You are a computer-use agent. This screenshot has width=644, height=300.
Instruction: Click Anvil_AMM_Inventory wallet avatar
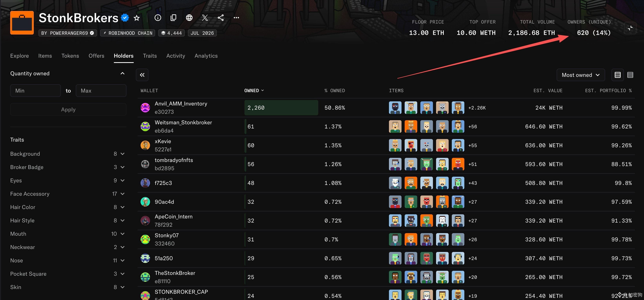[145, 108]
